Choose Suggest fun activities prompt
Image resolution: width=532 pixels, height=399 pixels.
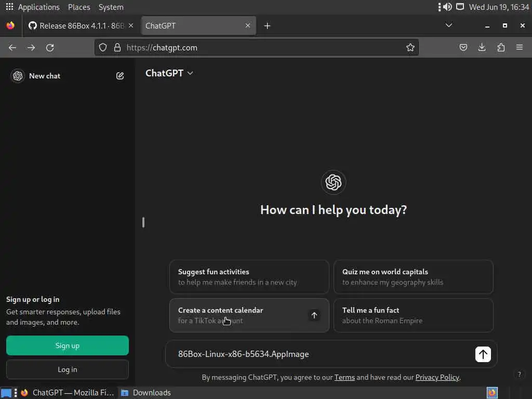[x=249, y=277]
